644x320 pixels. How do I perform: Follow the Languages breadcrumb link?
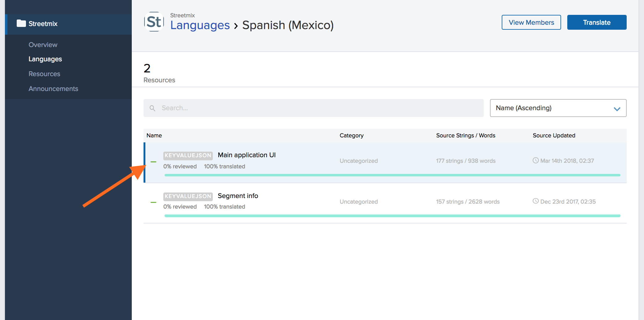200,25
